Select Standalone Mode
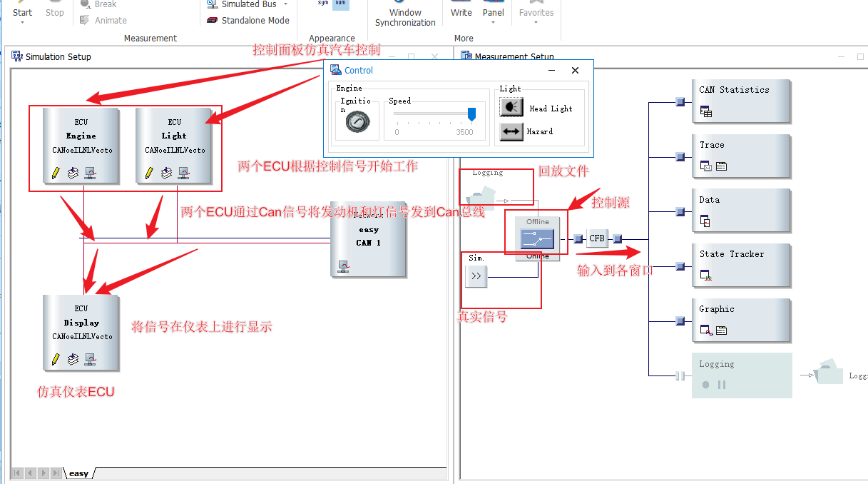 tap(248, 20)
